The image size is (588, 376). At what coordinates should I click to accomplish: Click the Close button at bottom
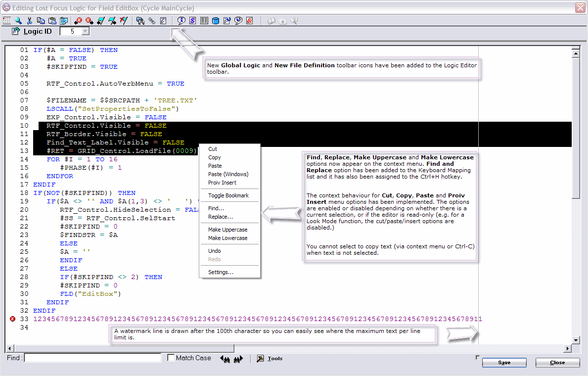click(x=557, y=363)
